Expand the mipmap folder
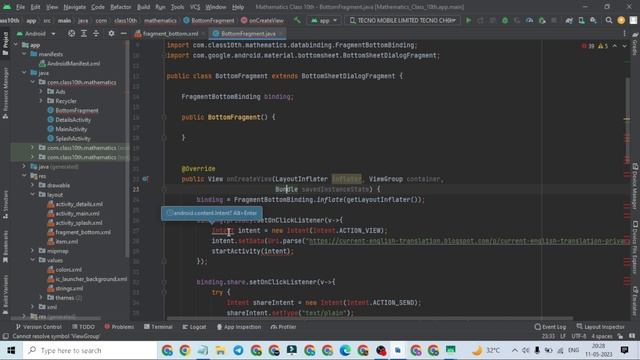The image size is (640, 360). click(x=33, y=251)
